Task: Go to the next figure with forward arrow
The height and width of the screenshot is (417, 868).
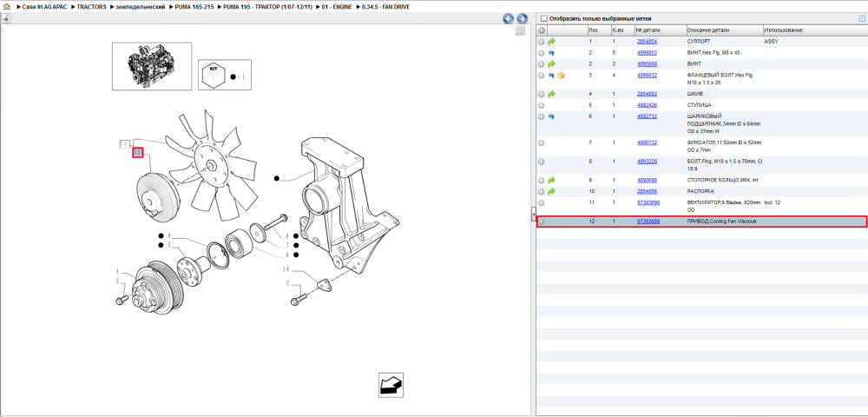Action: click(522, 18)
